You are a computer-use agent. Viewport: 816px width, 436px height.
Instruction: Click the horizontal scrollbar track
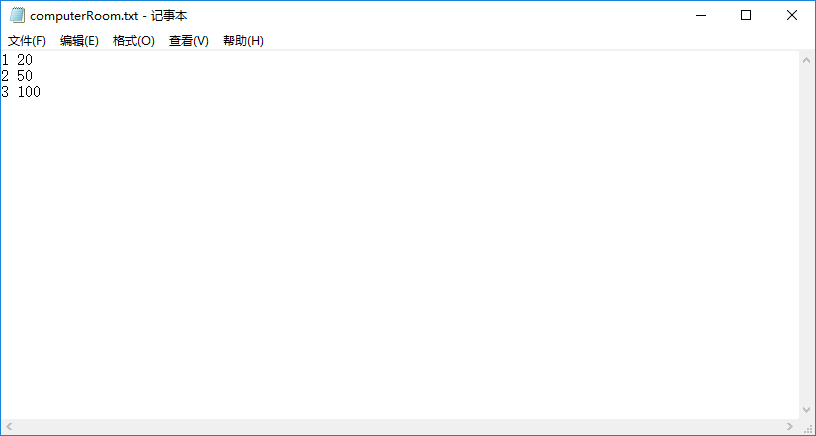[400, 427]
